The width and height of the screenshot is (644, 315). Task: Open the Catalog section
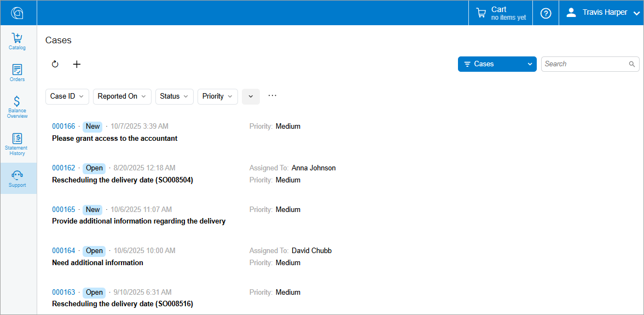coord(18,41)
